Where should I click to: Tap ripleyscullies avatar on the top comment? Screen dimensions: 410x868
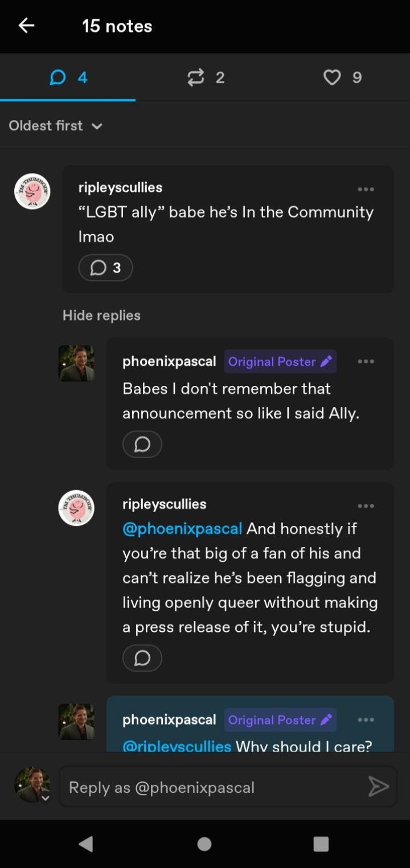[x=32, y=191]
